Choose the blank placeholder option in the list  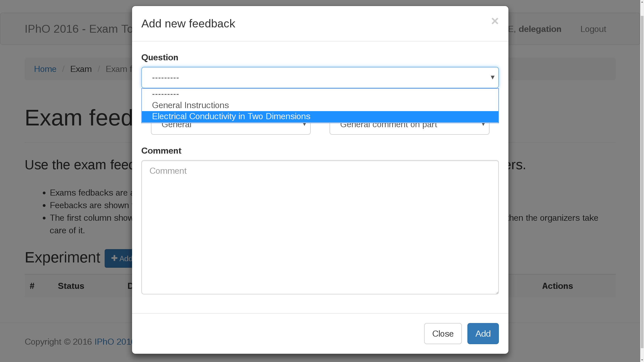coord(165,94)
